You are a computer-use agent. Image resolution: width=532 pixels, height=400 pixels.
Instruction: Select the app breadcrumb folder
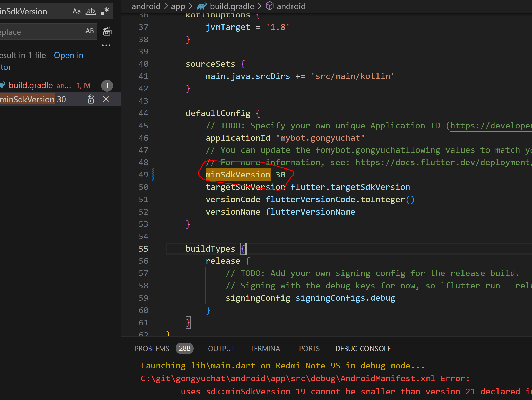178,6
